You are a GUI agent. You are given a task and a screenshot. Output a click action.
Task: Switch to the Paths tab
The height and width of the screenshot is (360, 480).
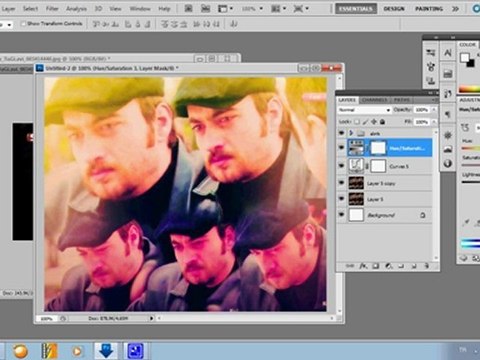tap(402, 100)
